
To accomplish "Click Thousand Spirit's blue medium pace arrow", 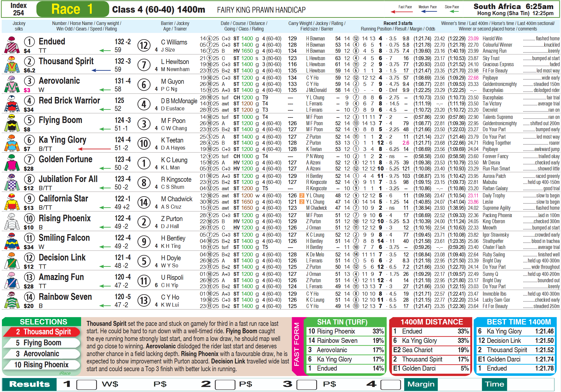I will coord(101,70).
